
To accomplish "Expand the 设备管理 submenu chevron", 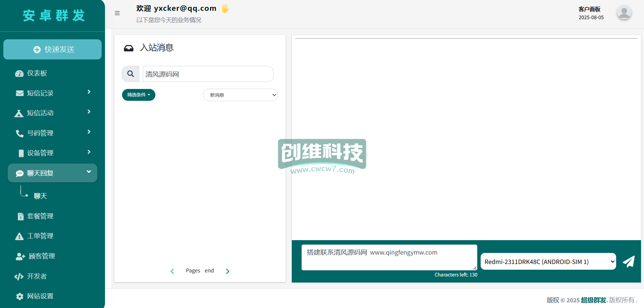I will pos(89,152).
